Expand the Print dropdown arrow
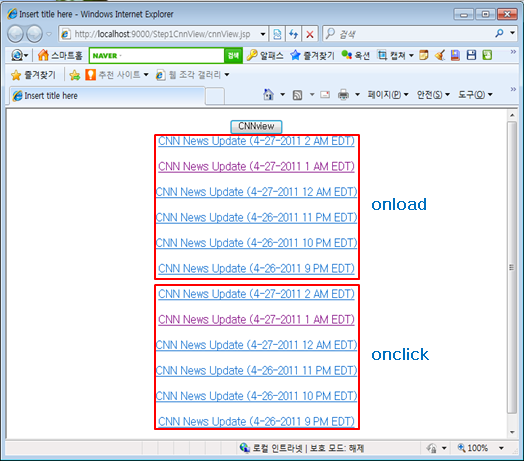 357,95
